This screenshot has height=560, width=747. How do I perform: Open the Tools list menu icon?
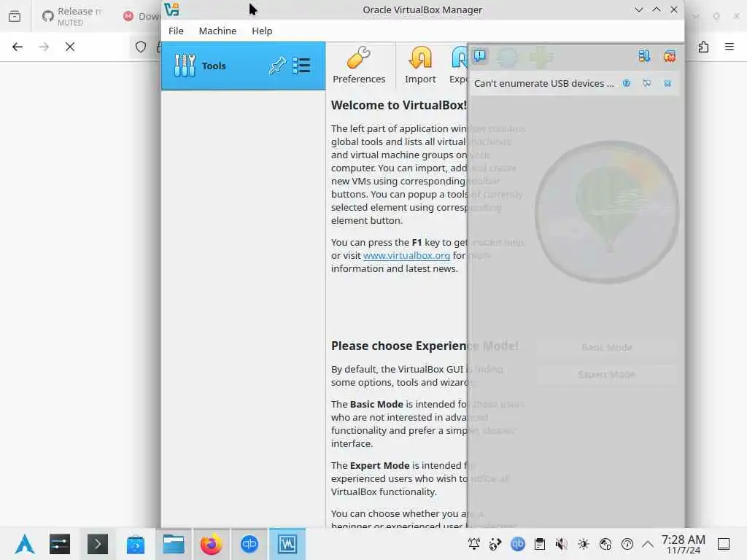tap(301, 66)
